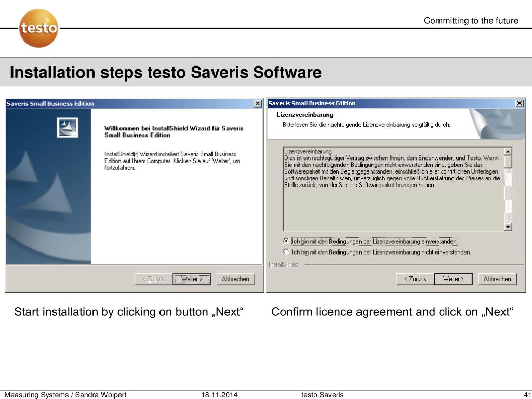The image size is (532, 399).
Task: Close the Lizenzvereinbarung dialog with X button
Action: [520, 103]
